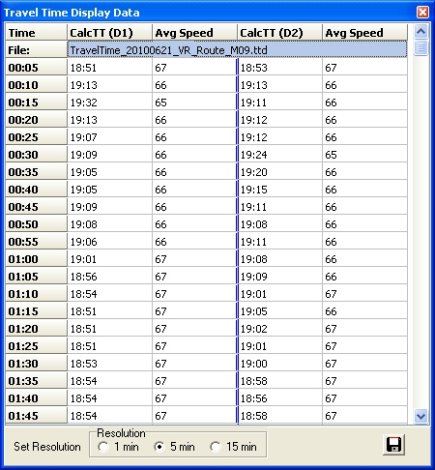Click the Time column header
Viewport: 435px width, 470px height.
36,33
